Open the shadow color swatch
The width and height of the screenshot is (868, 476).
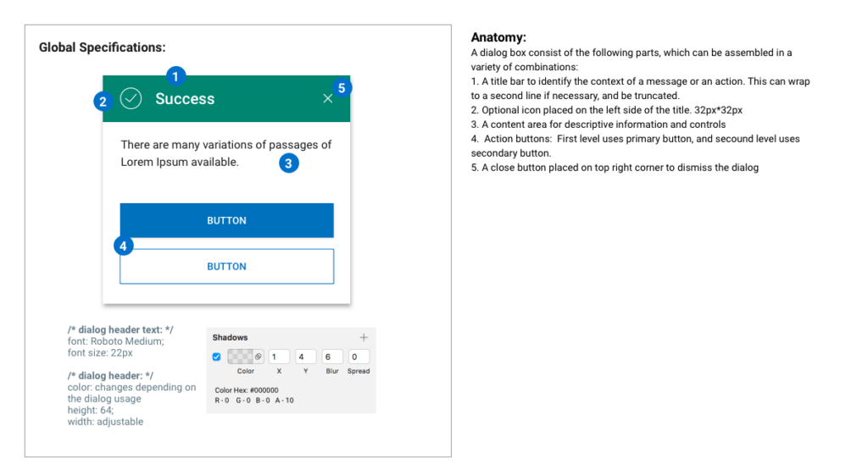click(240, 357)
